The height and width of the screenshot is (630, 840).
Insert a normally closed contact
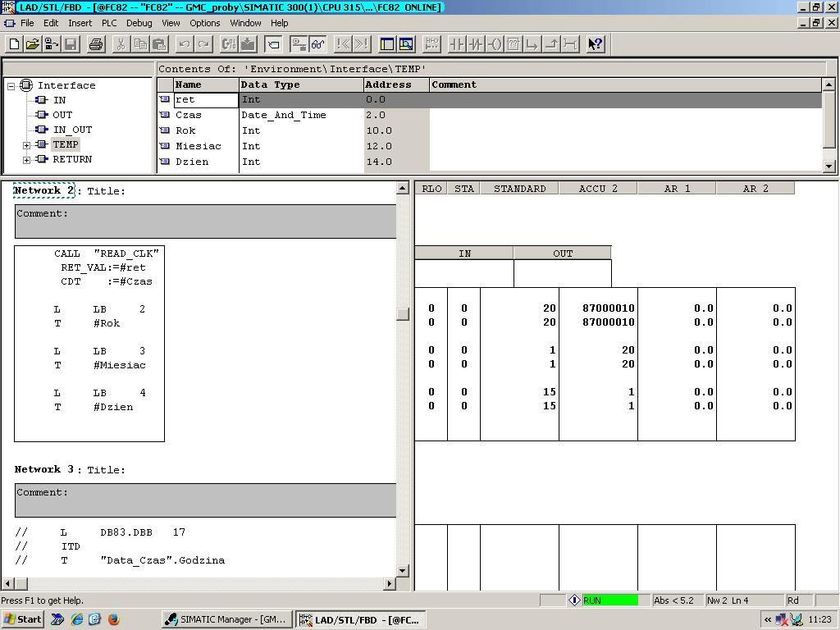475,44
